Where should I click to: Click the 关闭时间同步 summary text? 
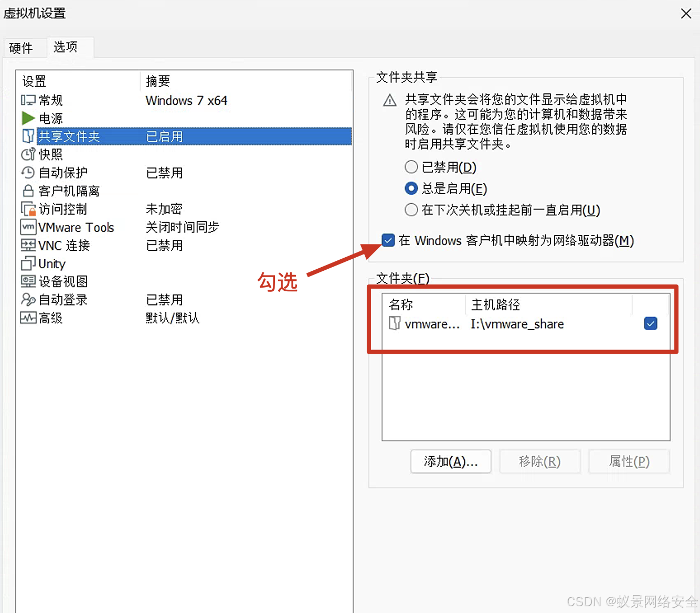click(x=182, y=227)
